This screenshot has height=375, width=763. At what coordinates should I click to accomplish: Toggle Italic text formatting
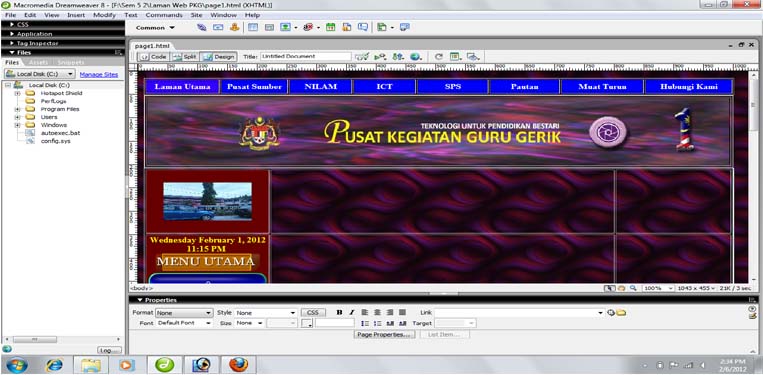[x=351, y=313]
